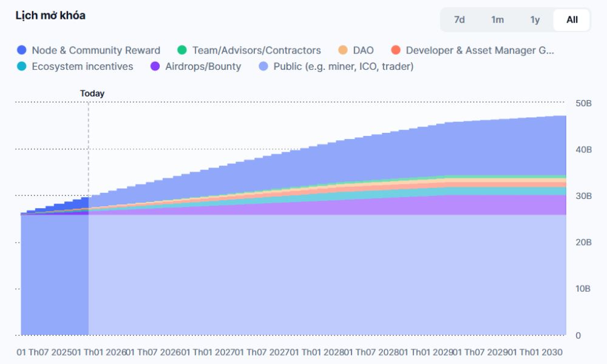Click the Ecosystem incentives teal dot

pyautogui.click(x=22, y=67)
